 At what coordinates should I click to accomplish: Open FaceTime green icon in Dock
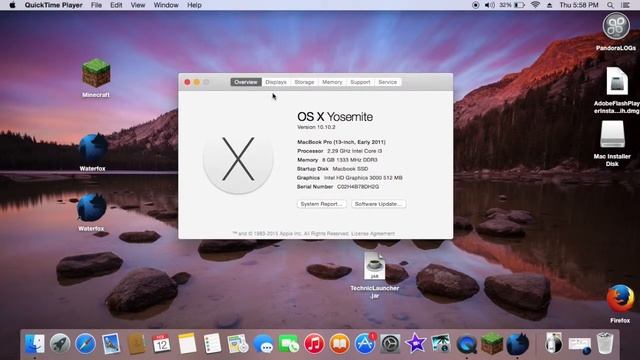pyautogui.click(x=289, y=344)
